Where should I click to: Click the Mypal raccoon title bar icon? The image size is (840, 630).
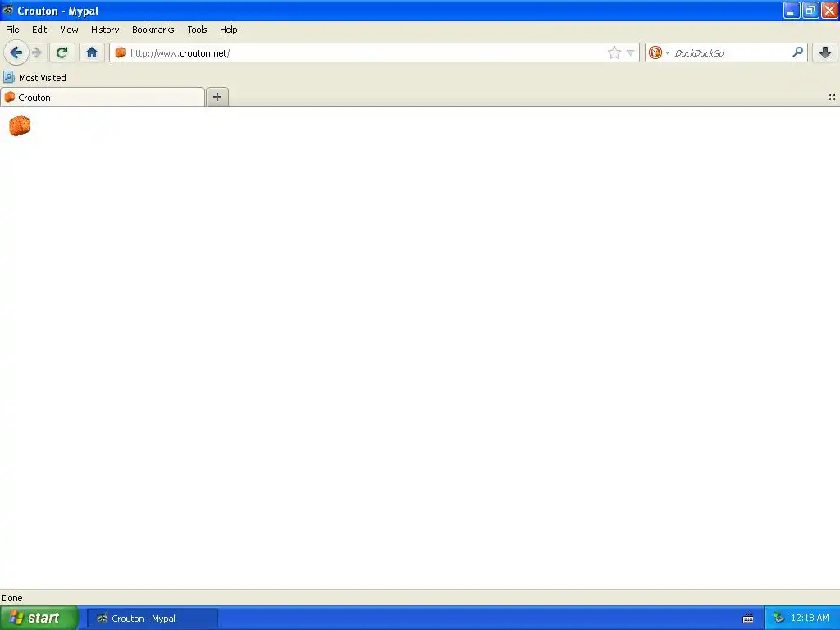[x=8, y=10]
